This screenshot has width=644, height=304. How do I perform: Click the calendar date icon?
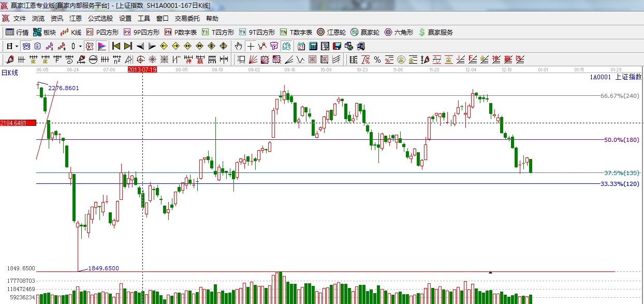tap(301, 46)
